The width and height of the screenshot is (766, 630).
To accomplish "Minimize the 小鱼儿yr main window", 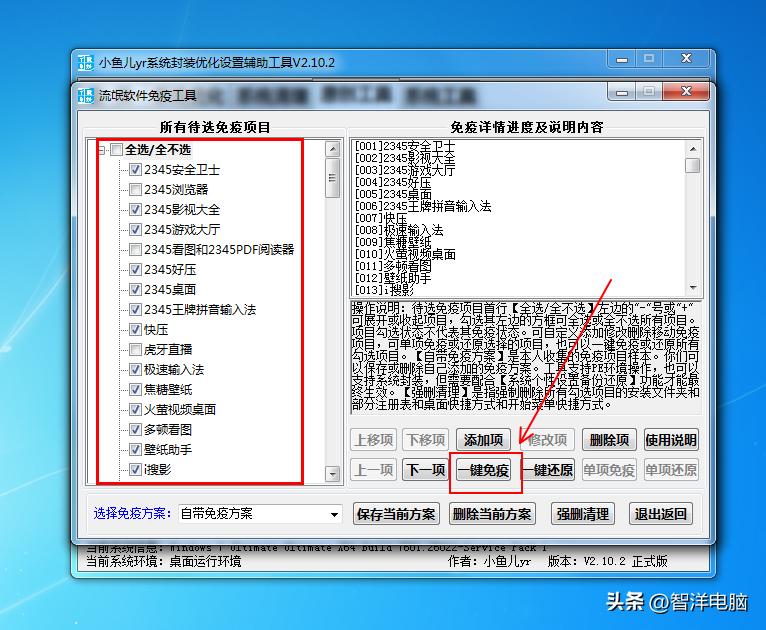I will (622, 60).
